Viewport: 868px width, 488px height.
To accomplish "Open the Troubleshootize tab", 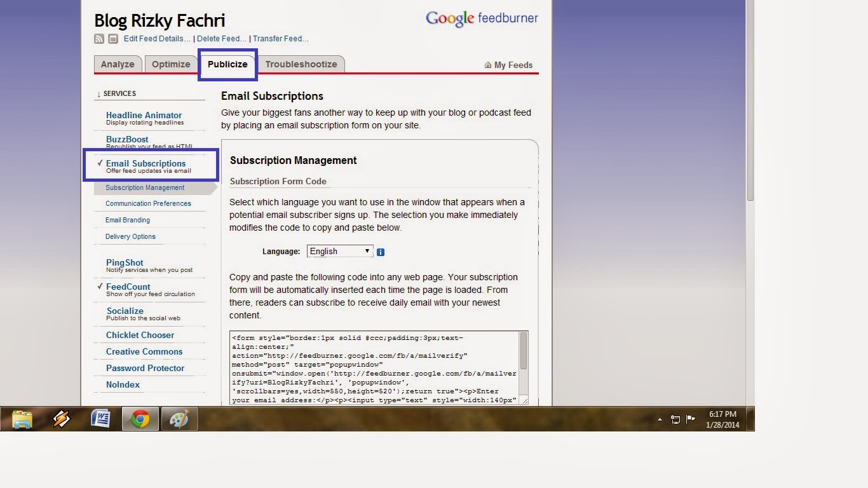I will pyautogui.click(x=301, y=64).
